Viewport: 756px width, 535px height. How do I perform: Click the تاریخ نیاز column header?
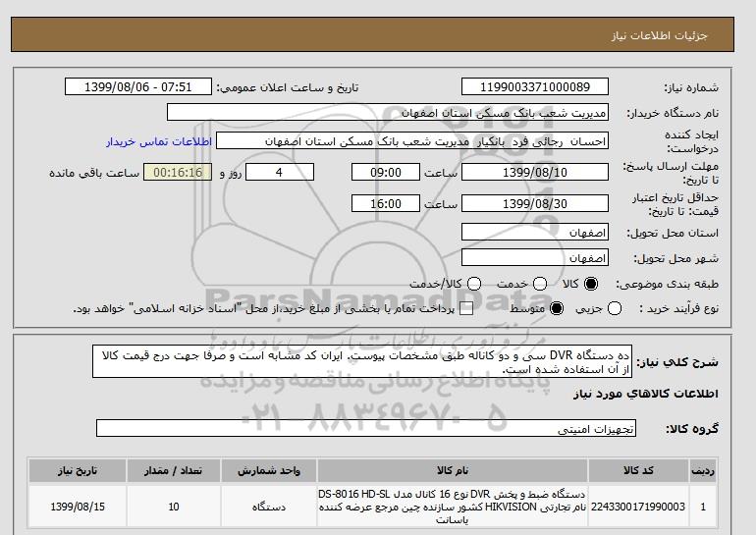pyautogui.click(x=78, y=471)
